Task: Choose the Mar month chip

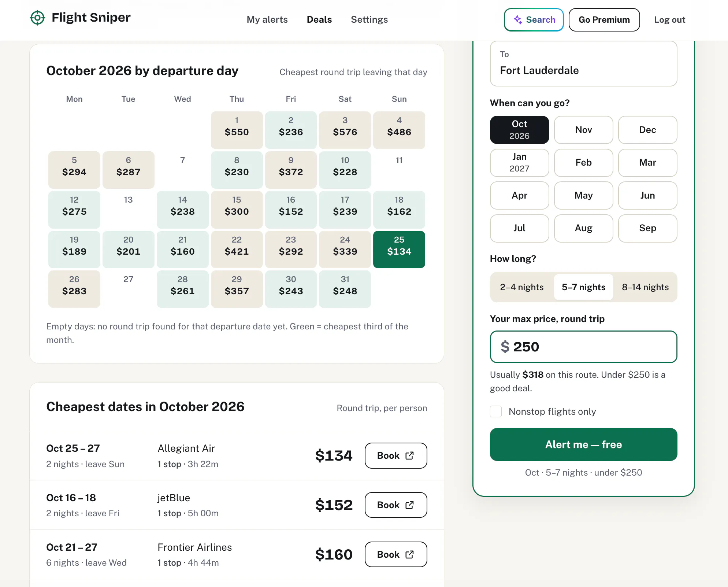Action: [x=647, y=162]
